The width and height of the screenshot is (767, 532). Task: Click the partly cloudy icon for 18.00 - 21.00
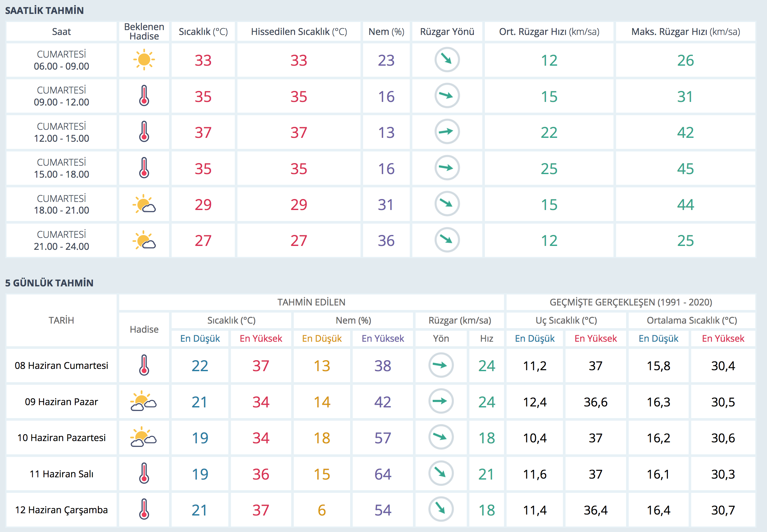[144, 204]
